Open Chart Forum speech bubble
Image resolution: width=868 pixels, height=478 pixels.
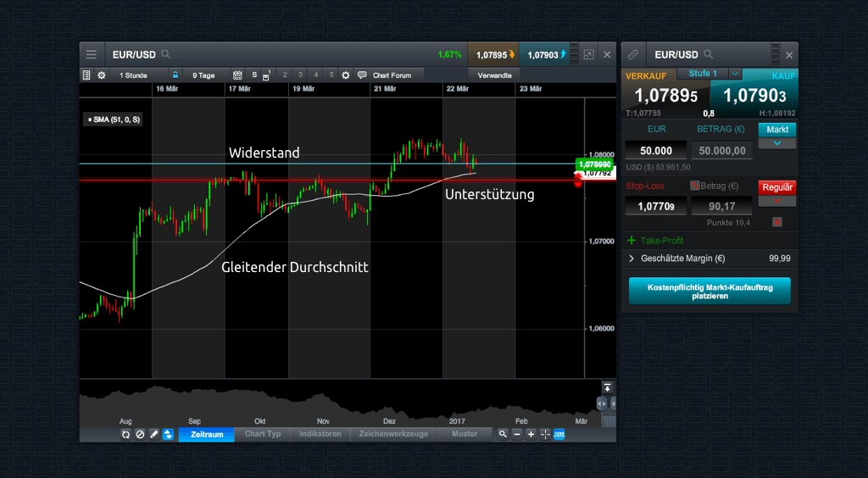click(362, 75)
